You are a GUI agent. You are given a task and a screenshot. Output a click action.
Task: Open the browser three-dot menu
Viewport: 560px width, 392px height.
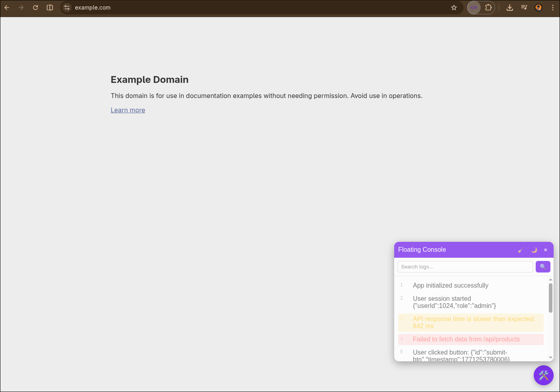pos(553,7)
